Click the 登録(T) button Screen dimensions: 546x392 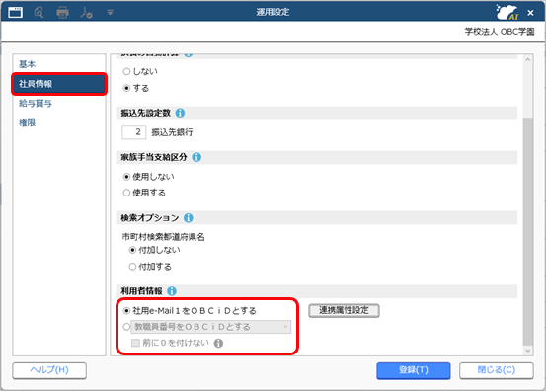414,370
